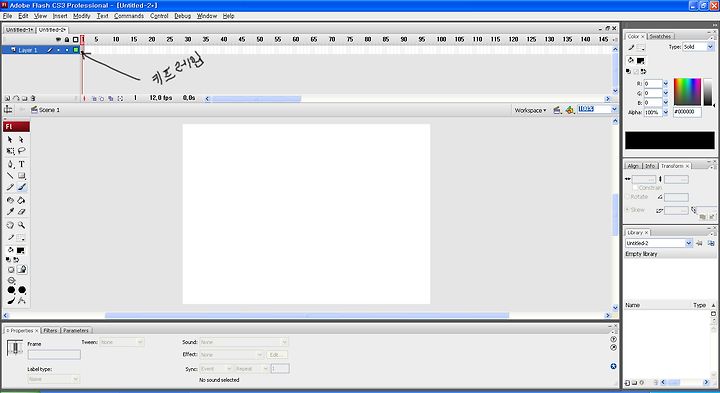Open the R value dropdown arrow

coord(665,84)
